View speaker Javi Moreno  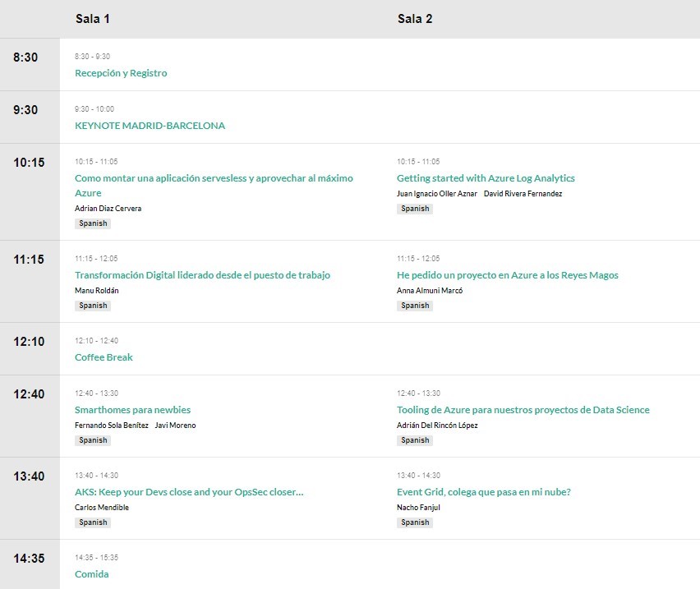click(175, 426)
